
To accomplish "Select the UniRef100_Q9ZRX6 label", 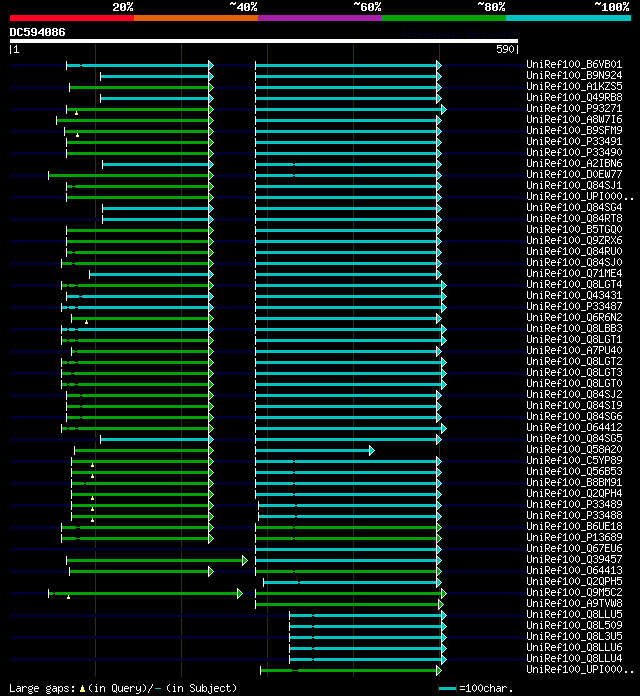I will 574,240.
